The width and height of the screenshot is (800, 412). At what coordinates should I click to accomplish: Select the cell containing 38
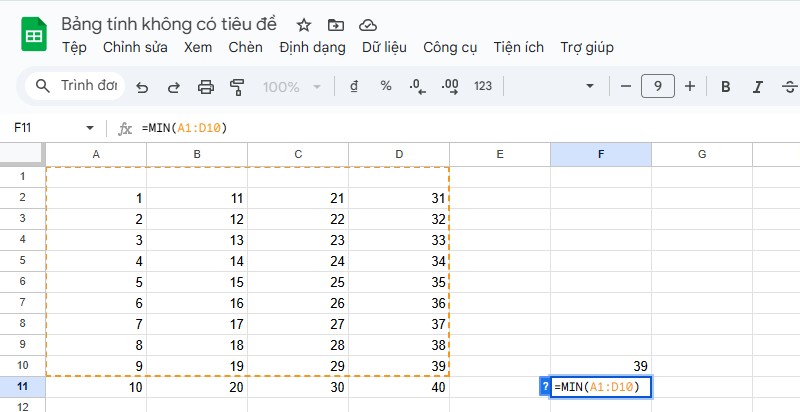point(399,345)
